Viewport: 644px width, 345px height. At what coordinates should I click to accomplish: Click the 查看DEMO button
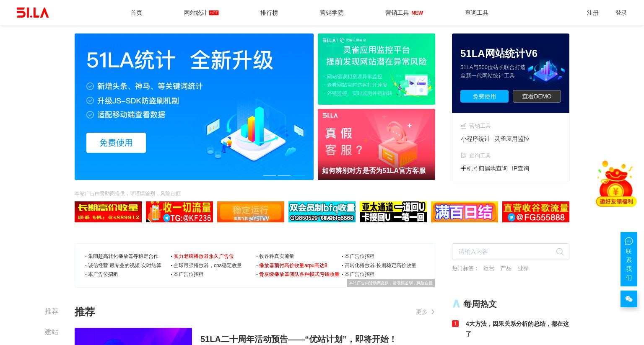(x=537, y=96)
